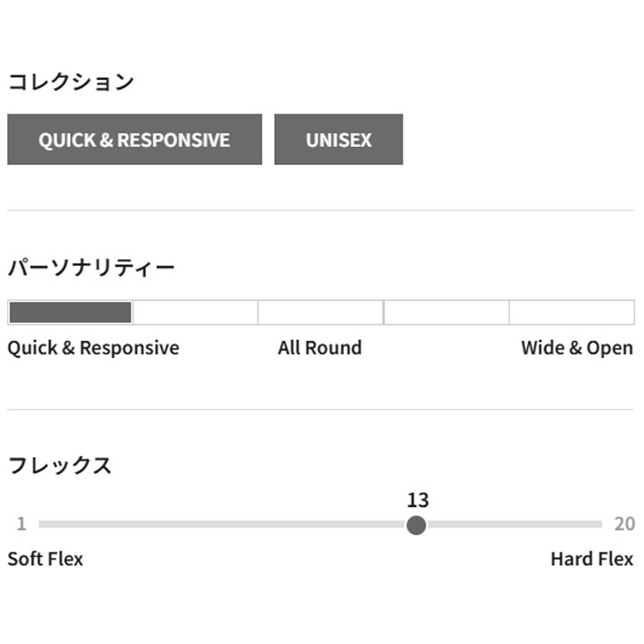Select the filled first personality segment

click(71, 313)
